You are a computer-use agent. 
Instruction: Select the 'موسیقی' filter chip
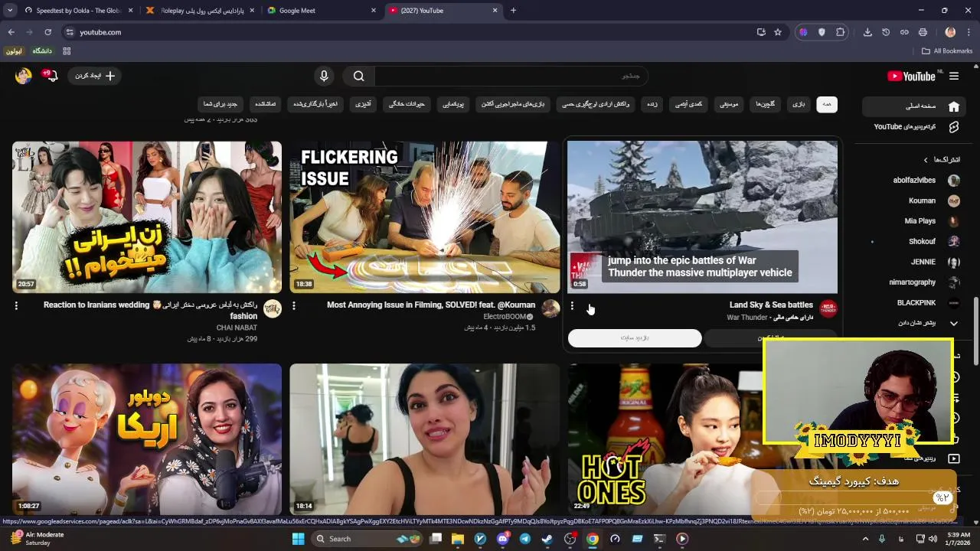730,104
